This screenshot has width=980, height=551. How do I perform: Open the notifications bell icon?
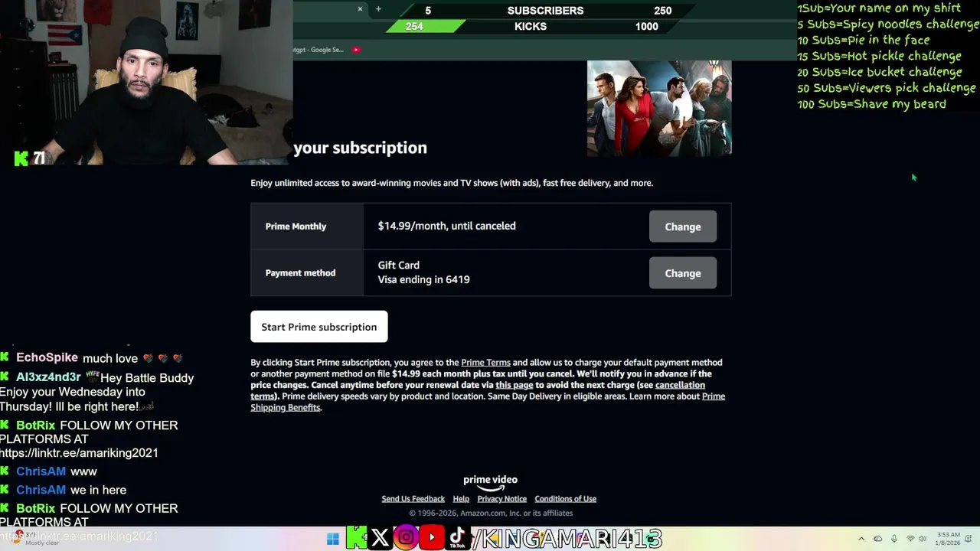[x=970, y=540]
